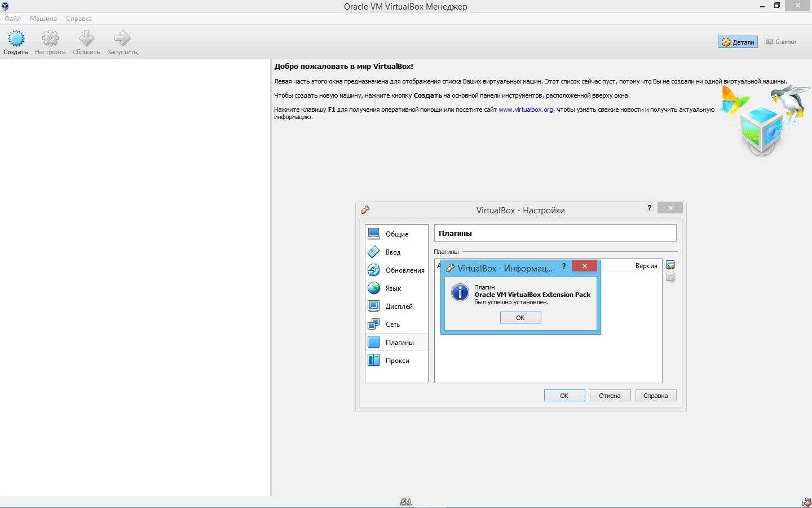Click the remove plugin icon below add
This screenshot has height=508, width=812.
pos(670,277)
